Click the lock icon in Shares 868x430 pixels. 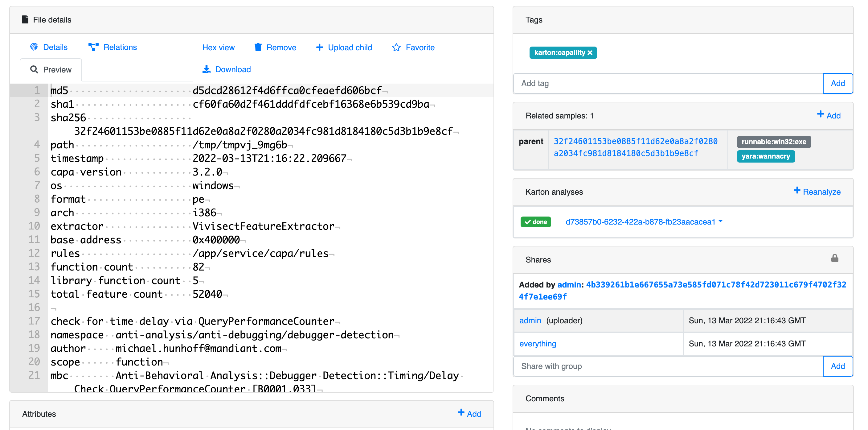[x=834, y=258]
